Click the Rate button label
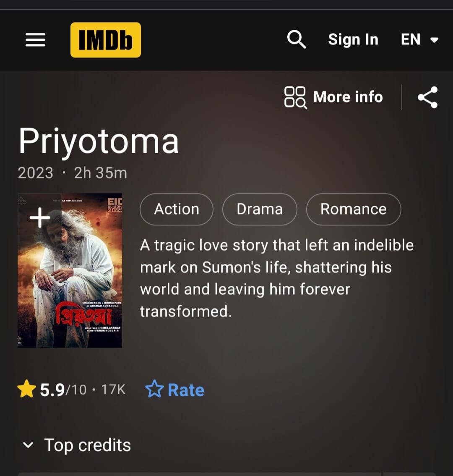The width and height of the screenshot is (453, 476). pyautogui.click(x=186, y=390)
